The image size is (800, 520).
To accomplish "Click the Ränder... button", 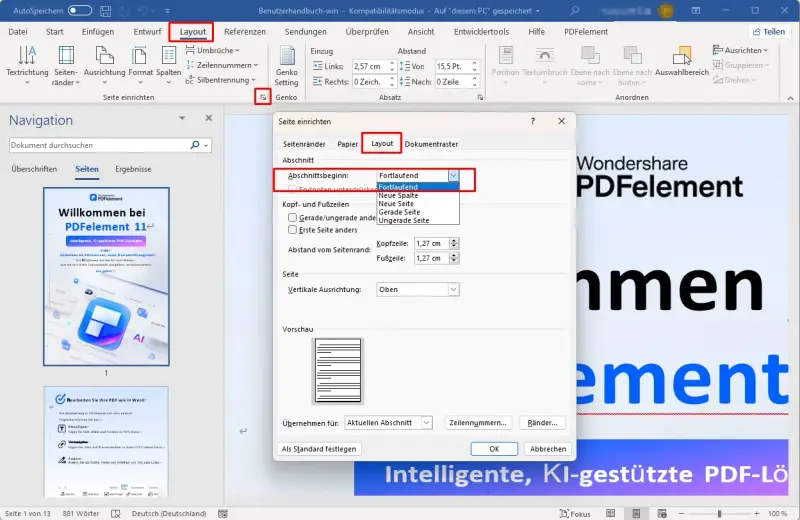I will click(x=542, y=423).
